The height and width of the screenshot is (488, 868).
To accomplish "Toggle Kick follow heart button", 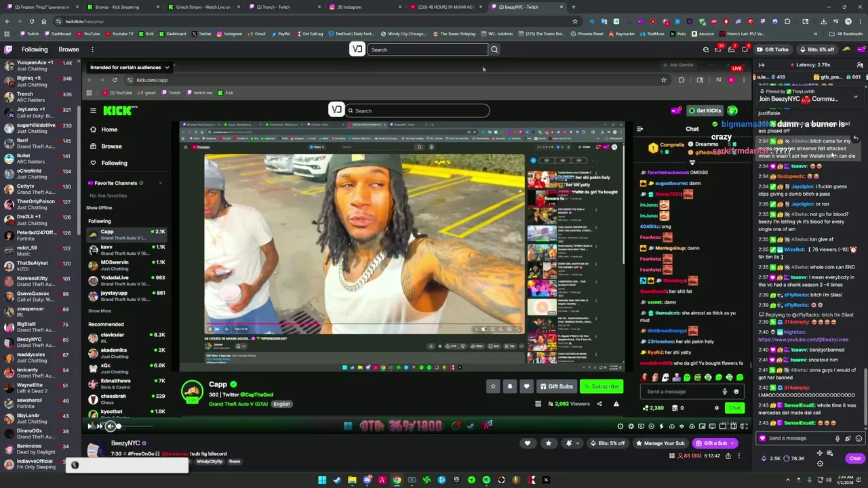I will (x=526, y=386).
